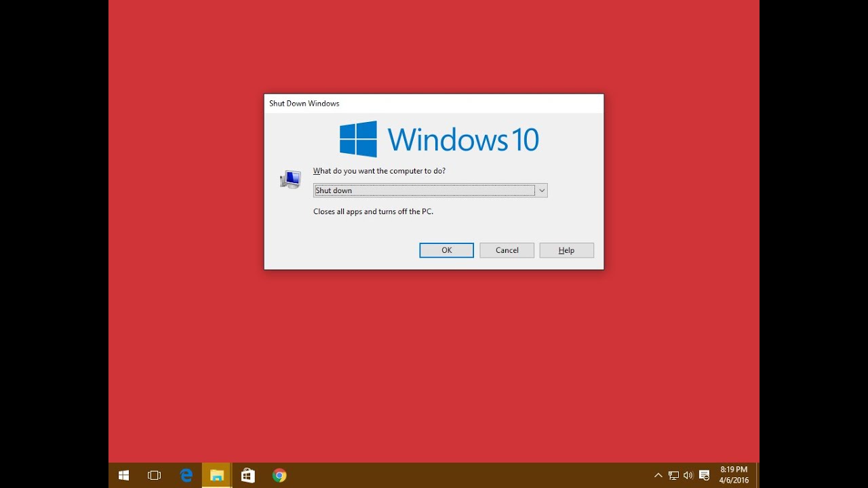
Task: Open the Windows Store from taskbar
Action: coord(248,476)
